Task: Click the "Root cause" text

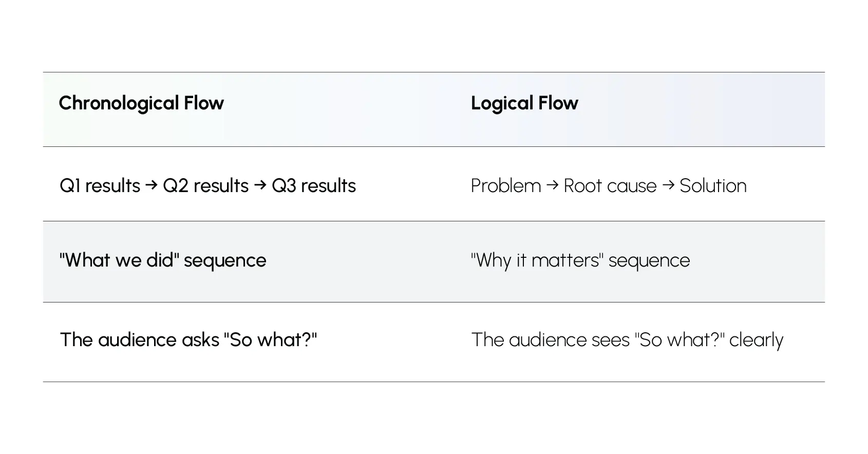Action: (610, 186)
